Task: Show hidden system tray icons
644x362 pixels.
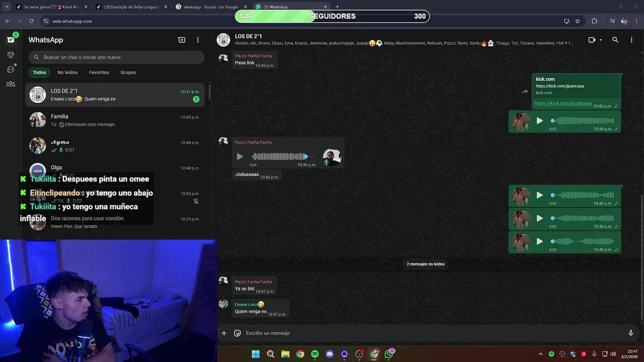Action: pos(541,354)
